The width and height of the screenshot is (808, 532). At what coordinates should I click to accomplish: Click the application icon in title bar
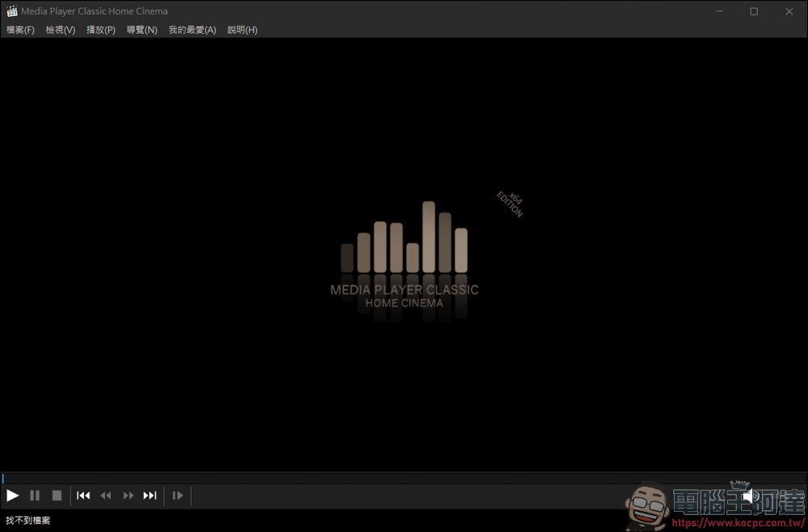click(11, 11)
